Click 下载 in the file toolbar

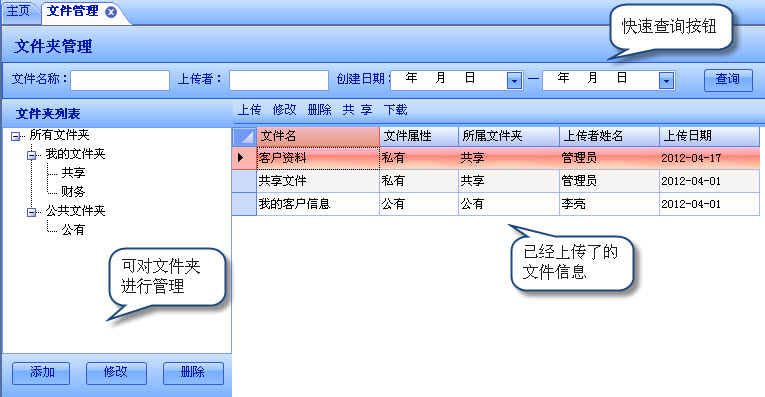(395, 110)
